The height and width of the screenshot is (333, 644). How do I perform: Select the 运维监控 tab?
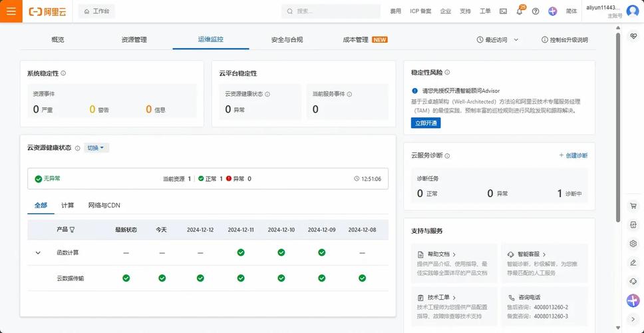point(211,39)
